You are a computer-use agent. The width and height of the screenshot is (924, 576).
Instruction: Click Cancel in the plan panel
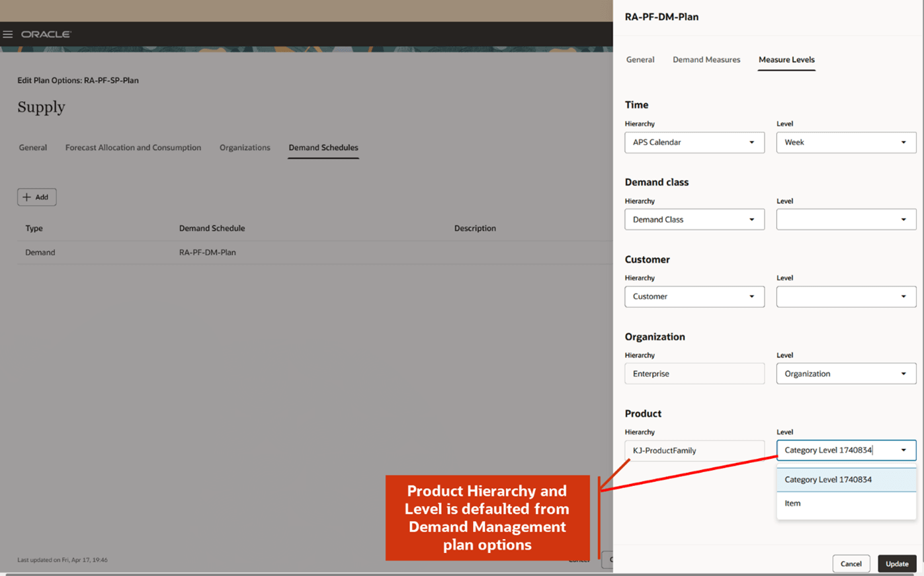(x=851, y=564)
